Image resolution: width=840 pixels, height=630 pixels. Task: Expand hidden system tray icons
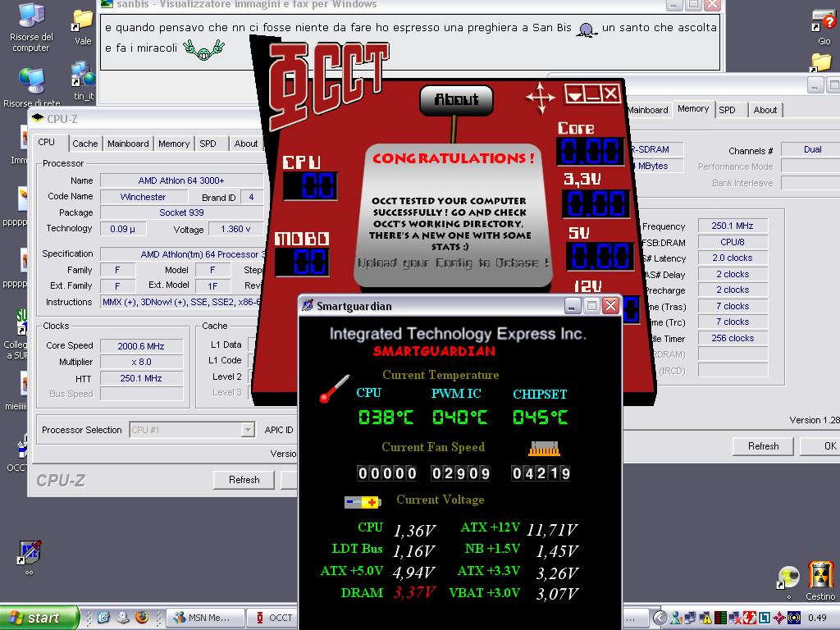[660, 618]
